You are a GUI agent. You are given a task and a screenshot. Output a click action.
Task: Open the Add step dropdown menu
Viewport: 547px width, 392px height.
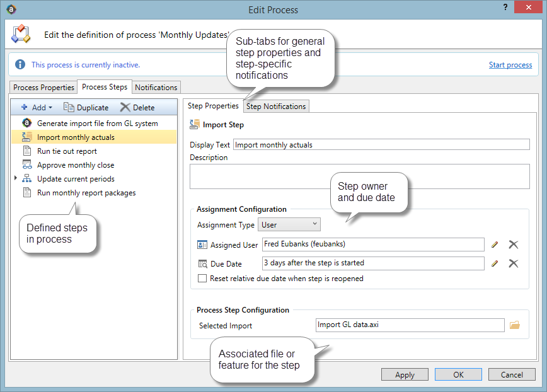point(37,108)
